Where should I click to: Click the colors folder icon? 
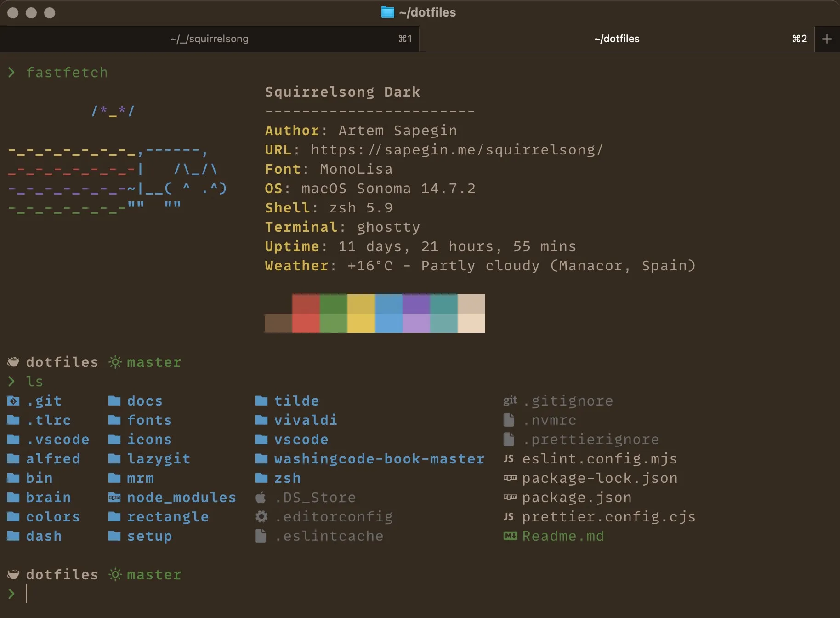(x=13, y=517)
